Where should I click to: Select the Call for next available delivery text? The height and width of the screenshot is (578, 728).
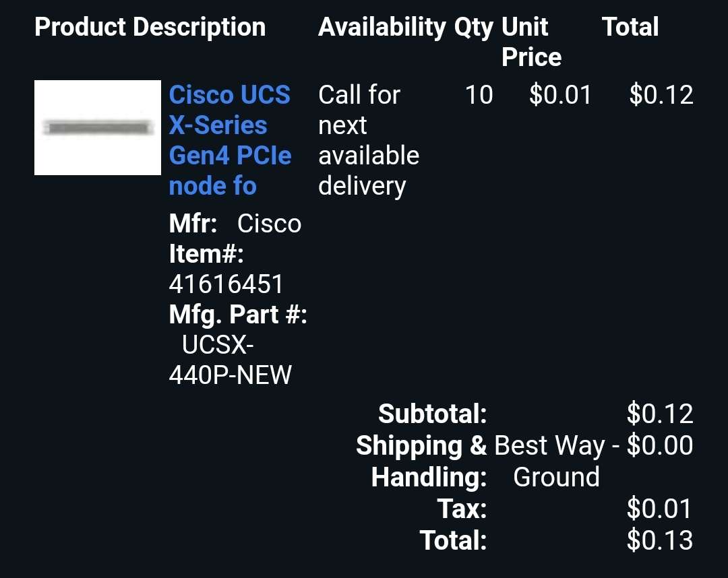[x=369, y=140]
